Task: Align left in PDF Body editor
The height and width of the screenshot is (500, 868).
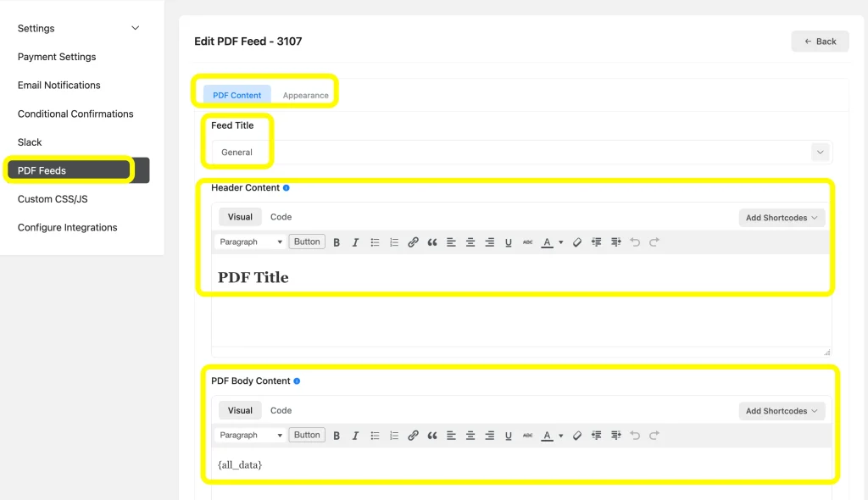Action: click(x=451, y=436)
